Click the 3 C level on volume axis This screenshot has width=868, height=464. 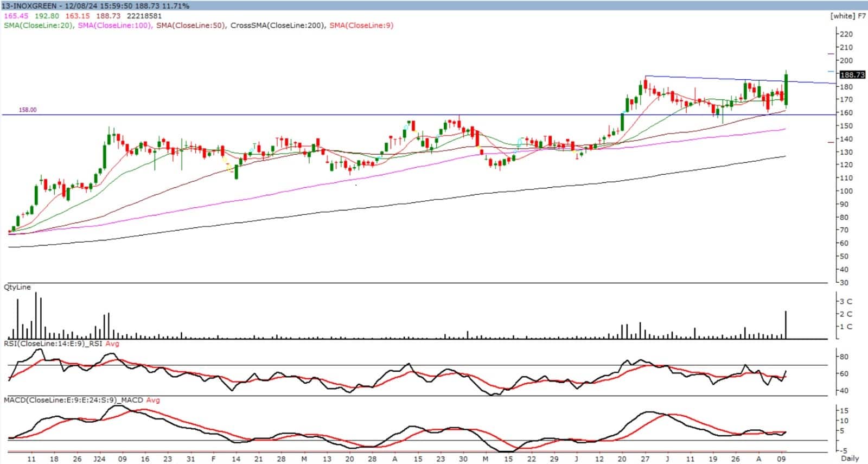coord(845,301)
